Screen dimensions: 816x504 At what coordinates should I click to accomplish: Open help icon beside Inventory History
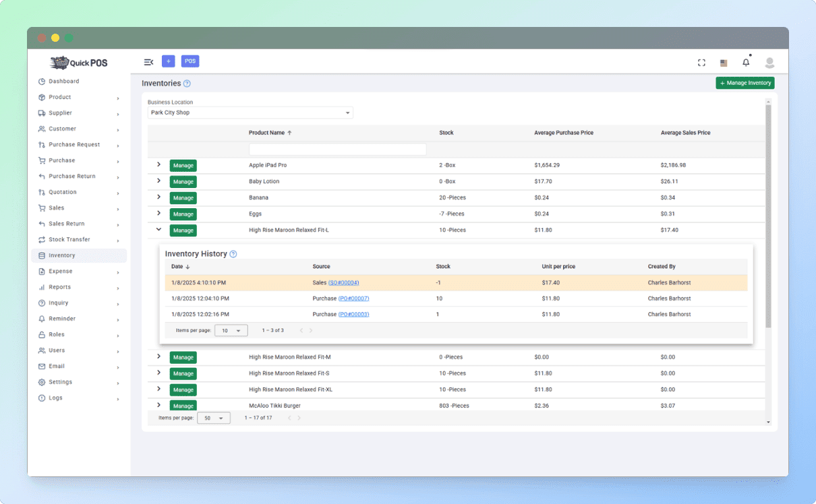tap(233, 254)
